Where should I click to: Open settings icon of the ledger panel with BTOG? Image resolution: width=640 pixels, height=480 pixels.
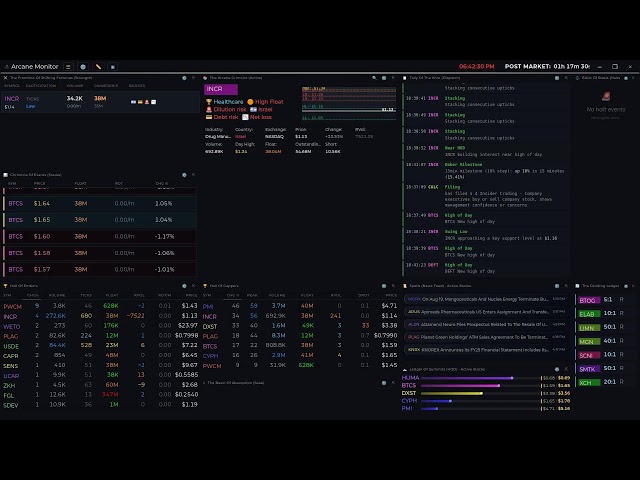click(626, 286)
